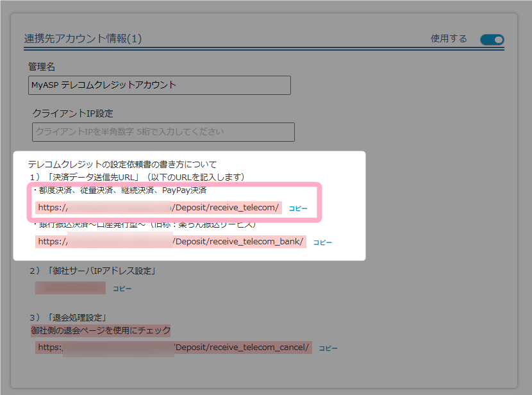
Task: Click the 使用する label text
Action: [x=449, y=39]
